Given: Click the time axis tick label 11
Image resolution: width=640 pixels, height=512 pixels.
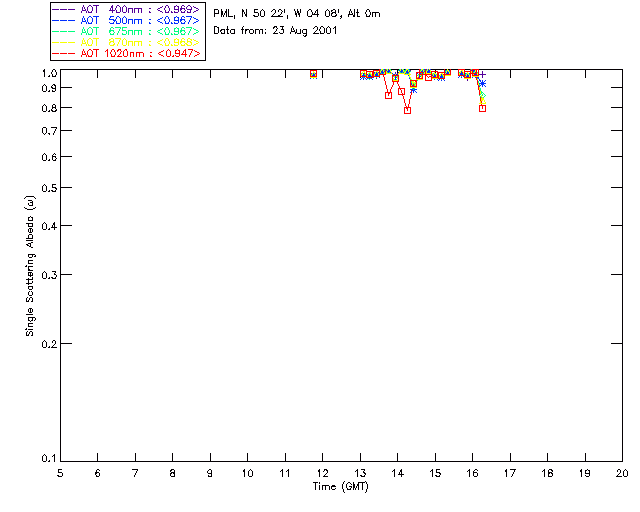Looking at the screenshot, I should click(x=285, y=473).
